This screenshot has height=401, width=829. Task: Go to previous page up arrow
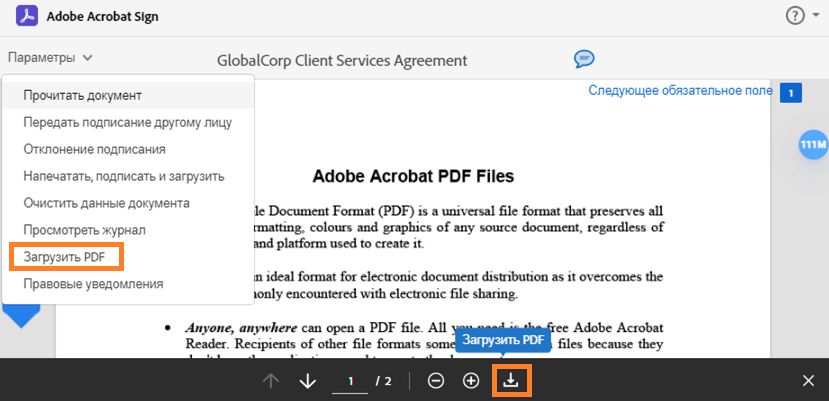[271, 381]
